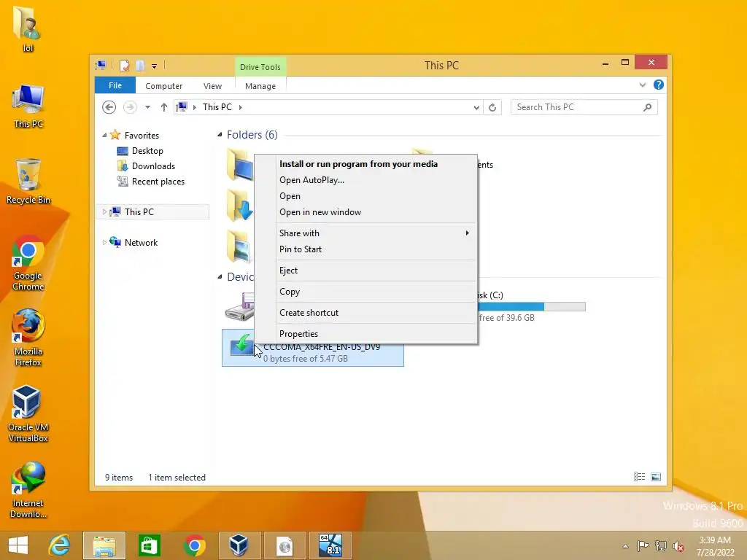Open the disc image taskbar item
The image size is (747, 560).
coord(285,545)
